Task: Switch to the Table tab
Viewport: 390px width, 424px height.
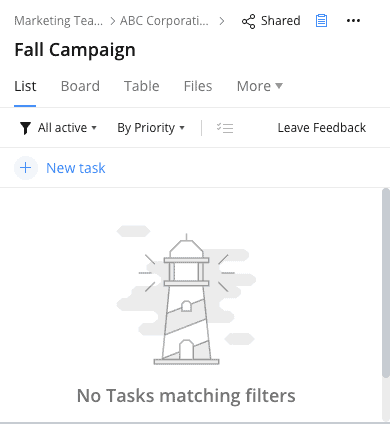Action: pyautogui.click(x=142, y=86)
